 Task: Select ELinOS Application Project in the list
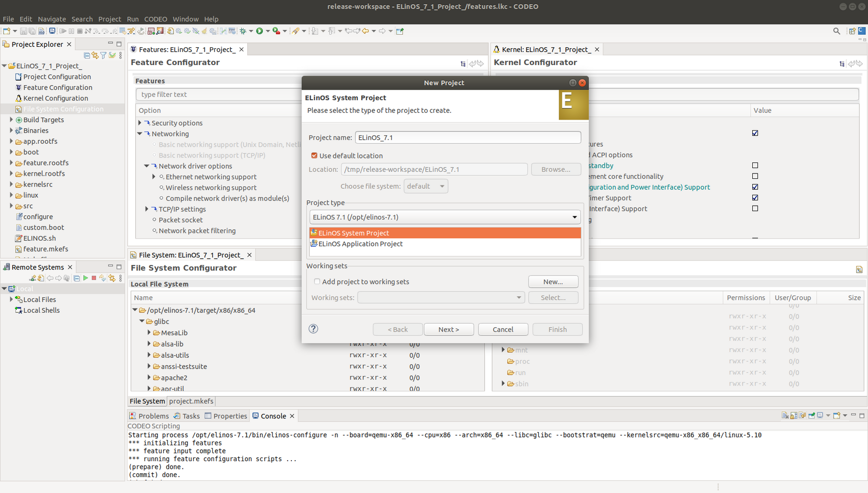pyautogui.click(x=360, y=244)
